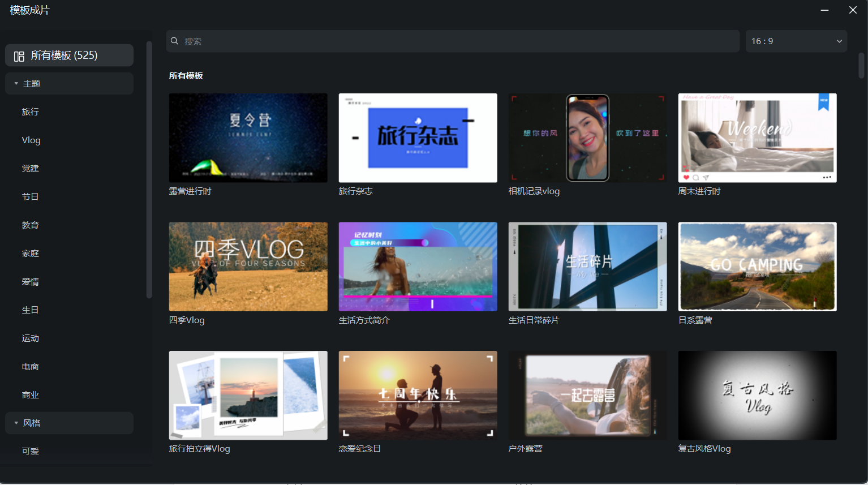Image resolution: width=868 pixels, height=485 pixels.
Task: Click the 复古风格Vlog template title
Action: click(x=704, y=449)
